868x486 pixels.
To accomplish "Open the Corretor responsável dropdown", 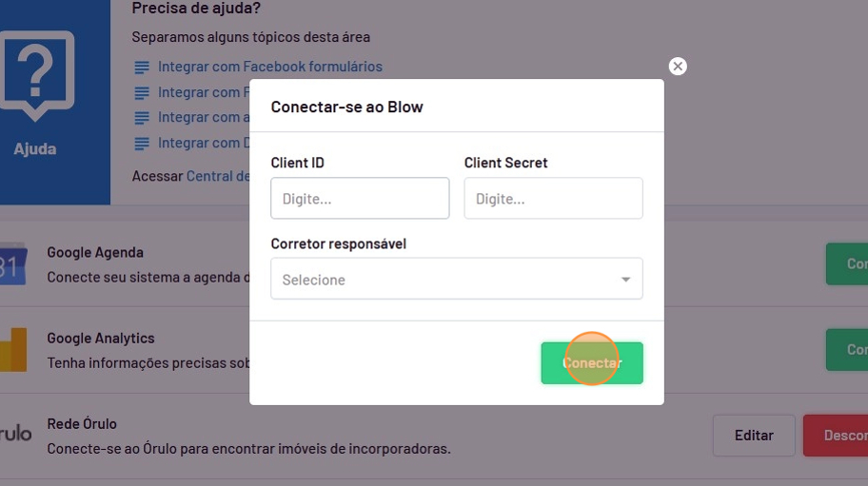I will pyautogui.click(x=447, y=280).
